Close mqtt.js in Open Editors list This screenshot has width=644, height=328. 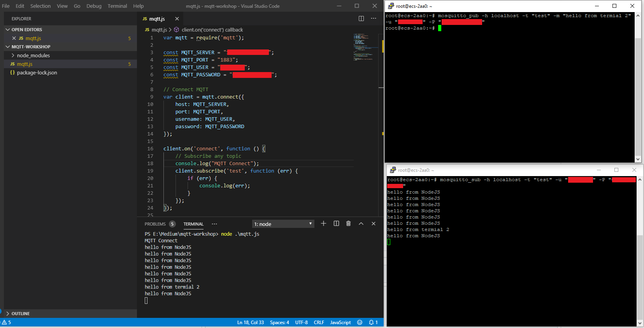[14, 38]
